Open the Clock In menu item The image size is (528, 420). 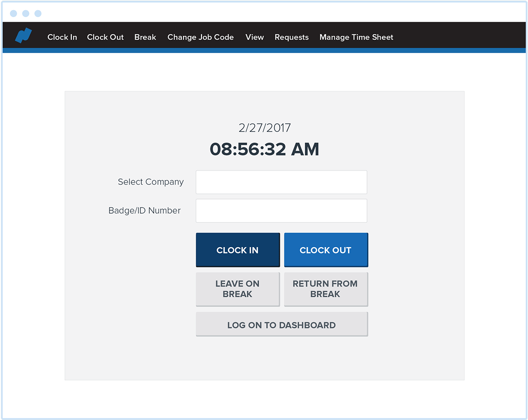click(62, 37)
